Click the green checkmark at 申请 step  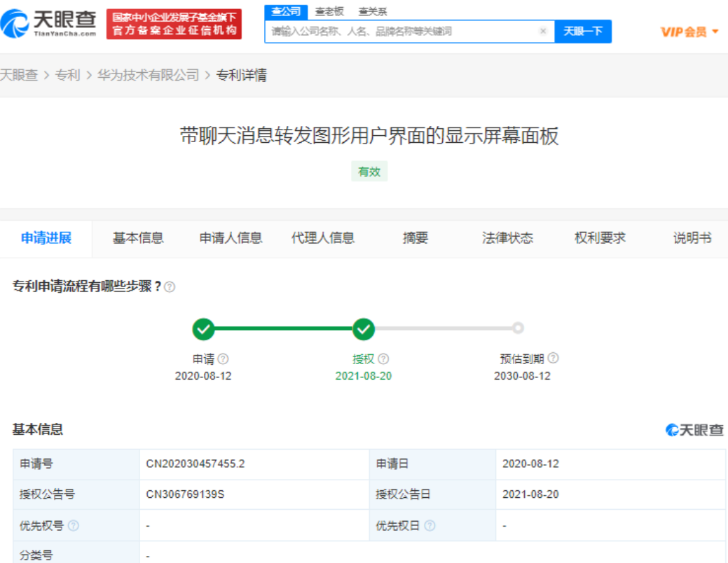(x=203, y=329)
